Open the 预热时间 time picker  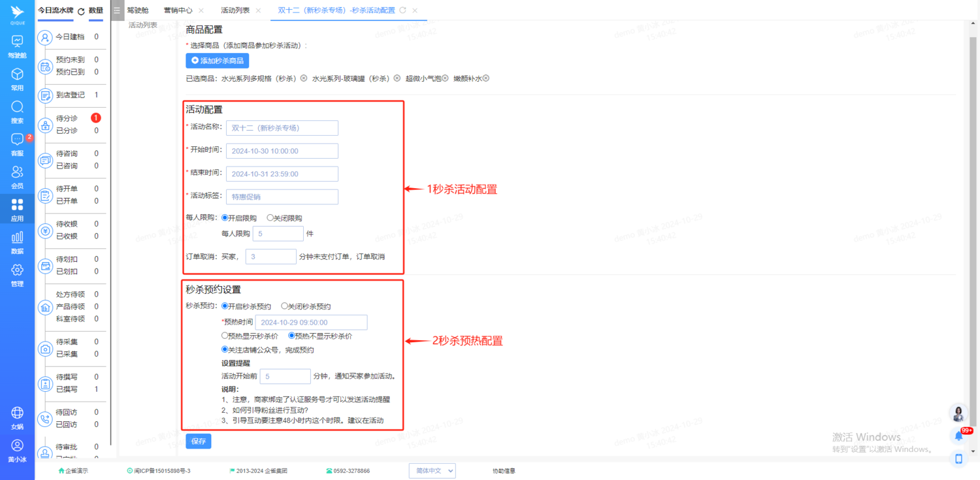(311, 322)
